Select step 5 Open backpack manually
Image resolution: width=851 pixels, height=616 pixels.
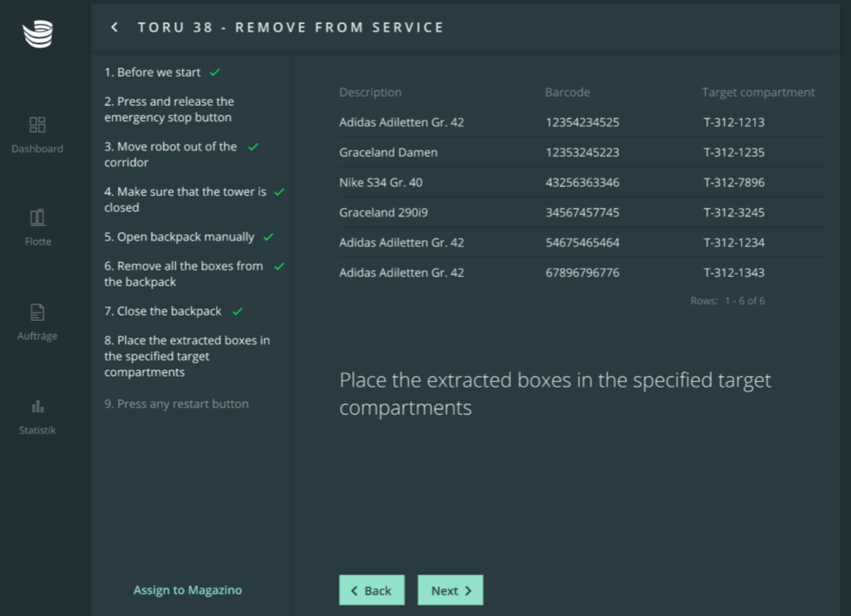pos(179,237)
